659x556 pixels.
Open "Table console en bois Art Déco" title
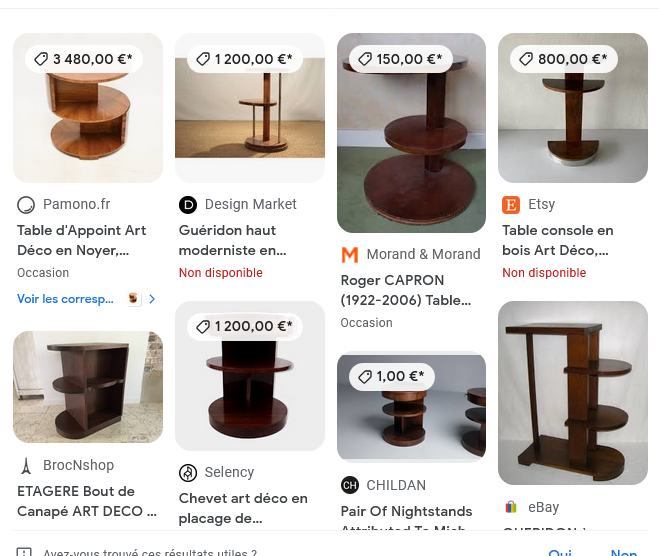tap(557, 240)
